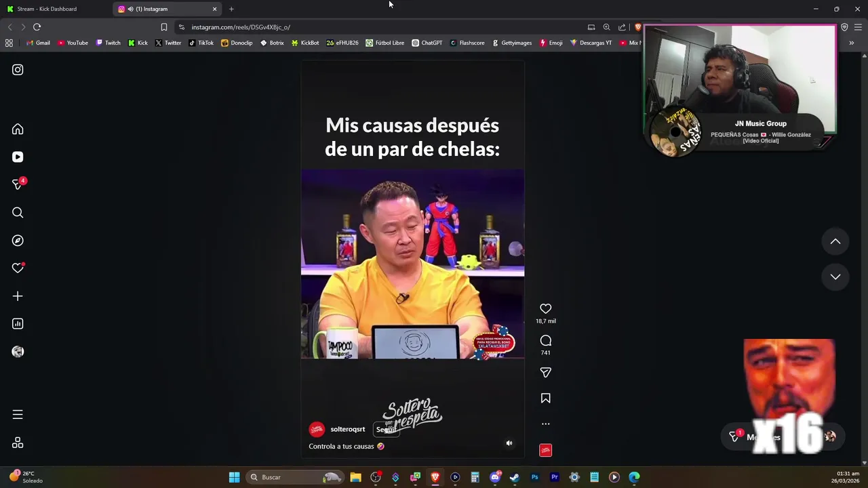Open KickBot bookmark
Viewport: 868px width, 488px height.
point(305,43)
